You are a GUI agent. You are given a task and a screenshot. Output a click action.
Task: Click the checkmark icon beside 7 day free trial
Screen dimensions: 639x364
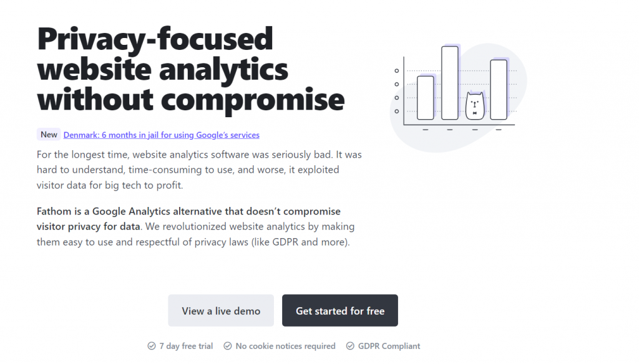click(x=152, y=346)
